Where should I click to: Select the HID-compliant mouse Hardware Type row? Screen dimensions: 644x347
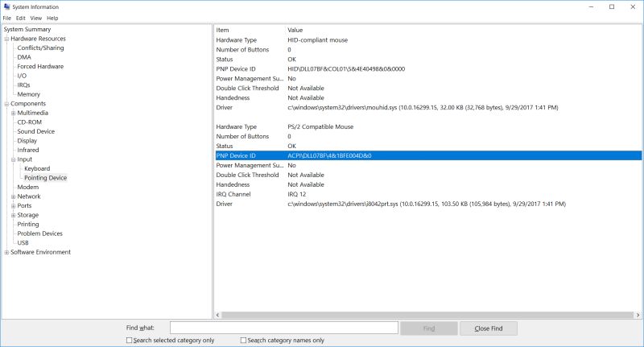(428, 40)
